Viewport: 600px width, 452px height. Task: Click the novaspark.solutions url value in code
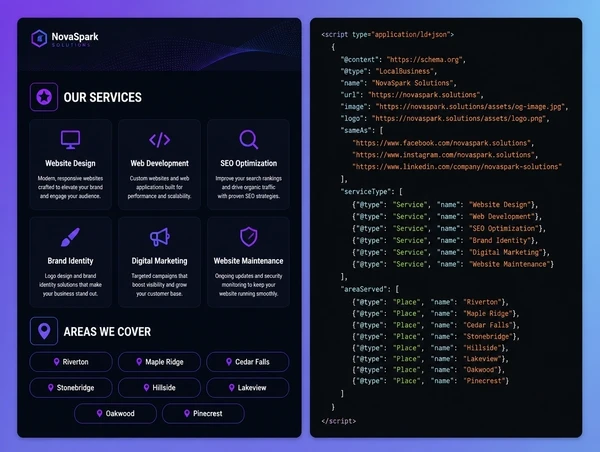point(424,95)
